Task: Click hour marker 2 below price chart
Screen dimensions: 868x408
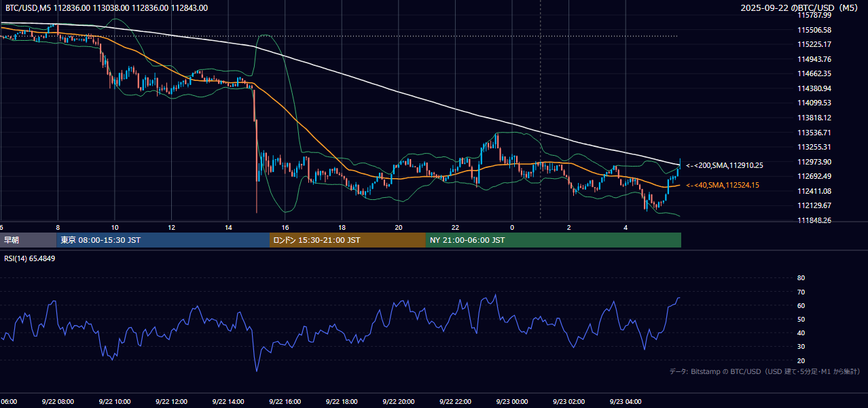Action: click(x=568, y=227)
